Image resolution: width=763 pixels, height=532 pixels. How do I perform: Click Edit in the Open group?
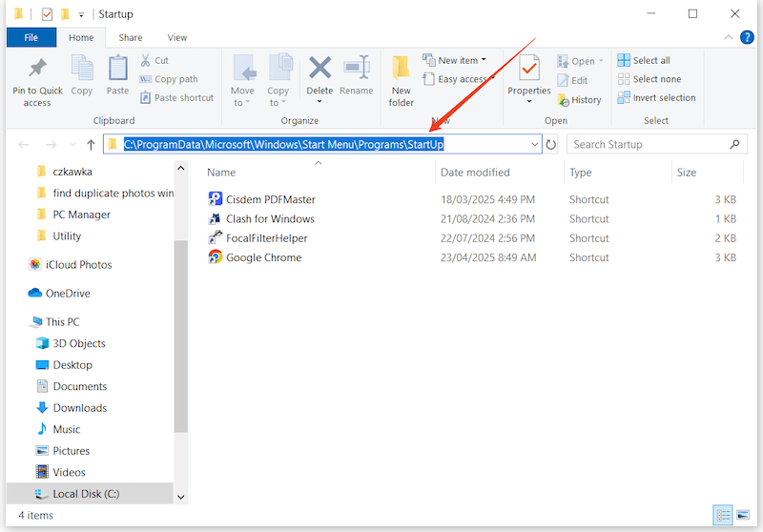[573, 80]
